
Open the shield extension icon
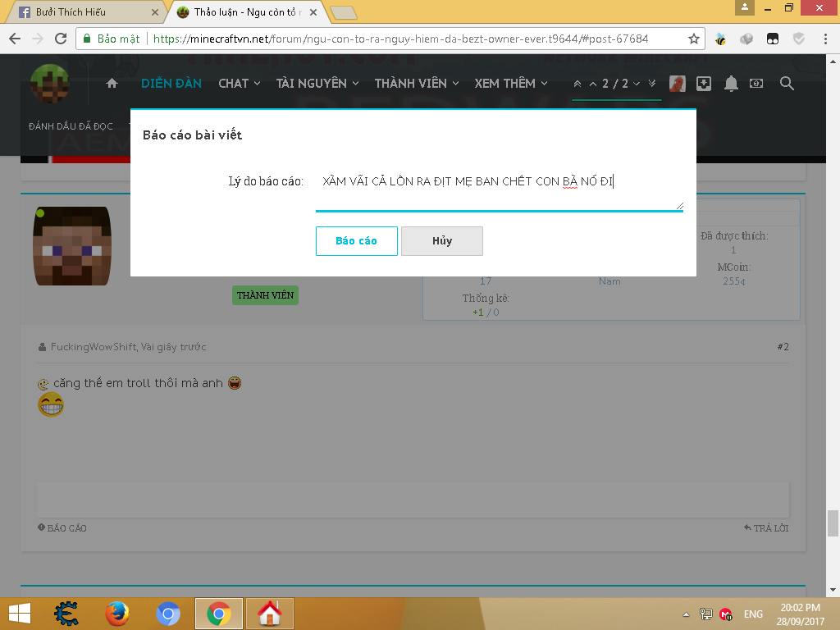click(x=799, y=39)
